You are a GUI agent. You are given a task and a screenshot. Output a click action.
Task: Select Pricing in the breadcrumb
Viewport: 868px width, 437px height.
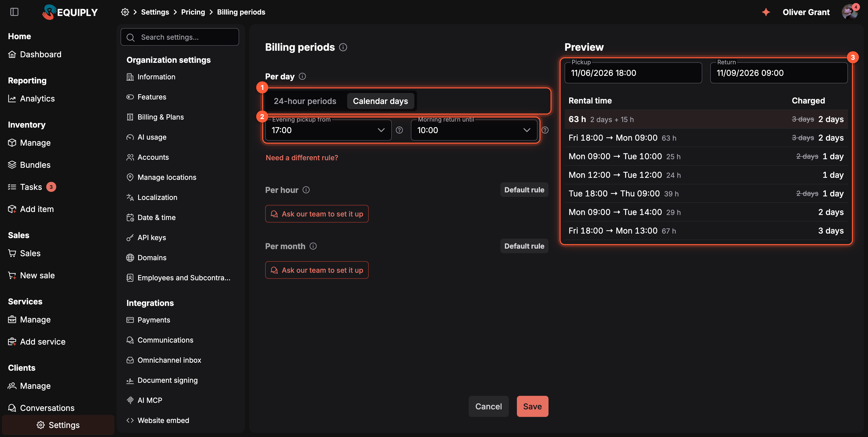tap(193, 12)
